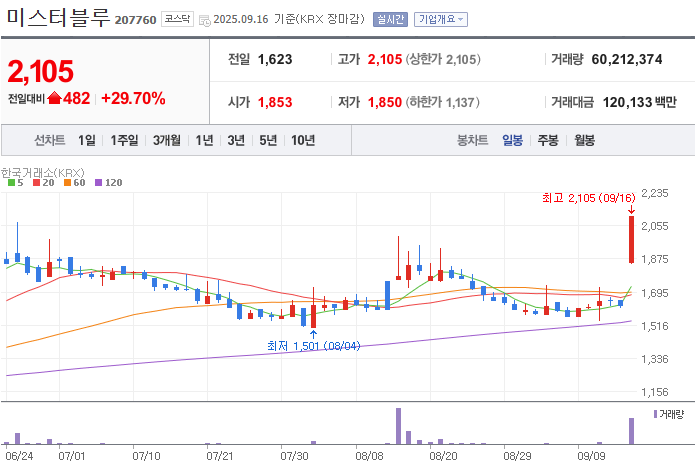695x476 pixels.
Task: Click the tall red 09/16 candlestick
Action: click(x=632, y=240)
